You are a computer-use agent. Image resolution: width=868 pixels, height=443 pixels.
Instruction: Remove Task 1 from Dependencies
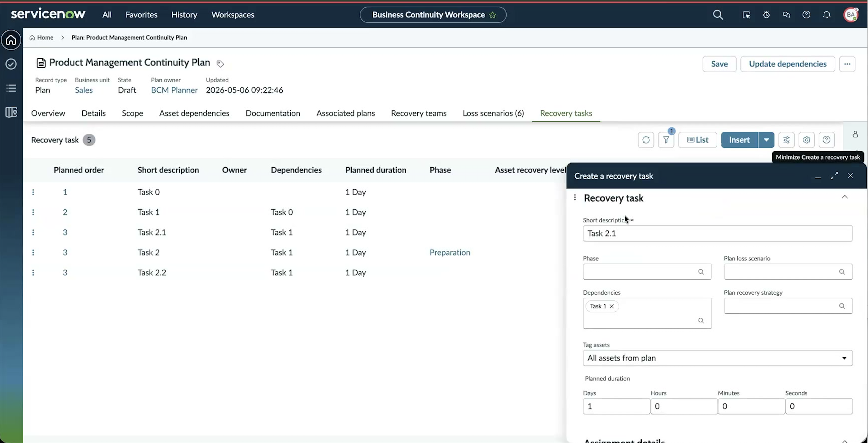(612, 306)
